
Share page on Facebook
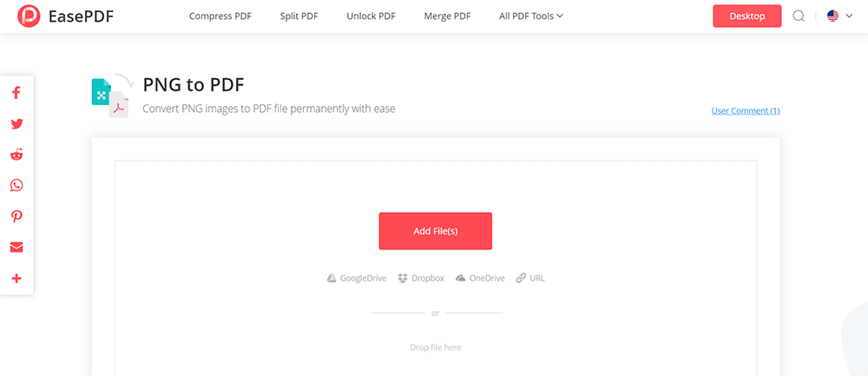pos(16,93)
